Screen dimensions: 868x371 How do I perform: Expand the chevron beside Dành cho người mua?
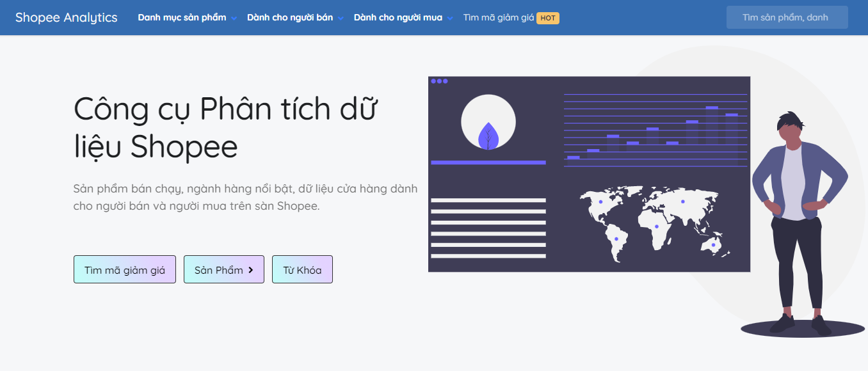450,19
